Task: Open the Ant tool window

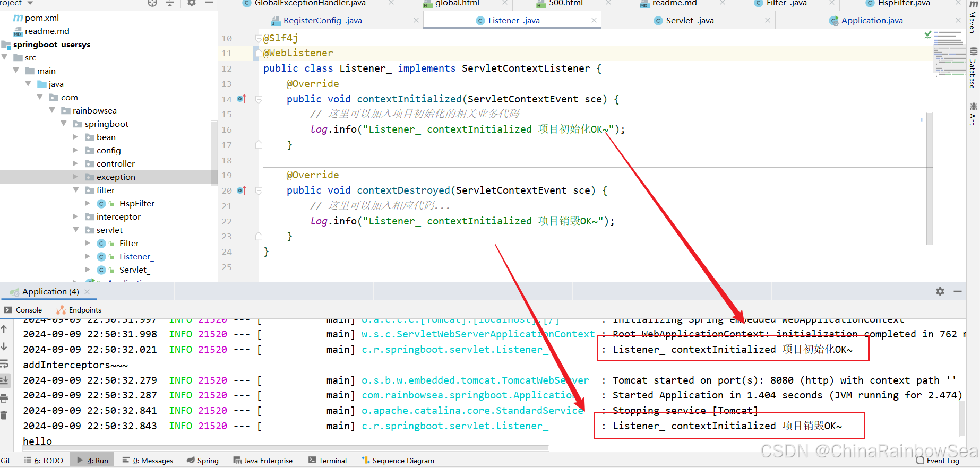Action: [973, 114]
